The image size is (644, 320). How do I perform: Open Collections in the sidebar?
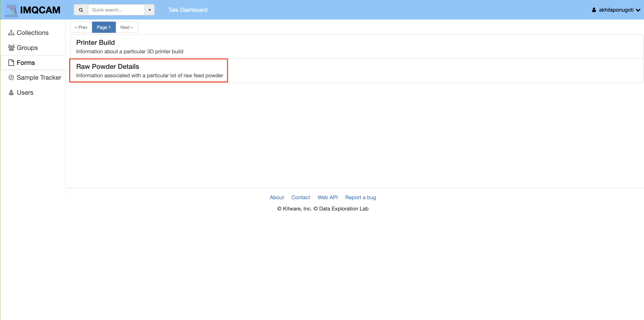tap(33, 33)
